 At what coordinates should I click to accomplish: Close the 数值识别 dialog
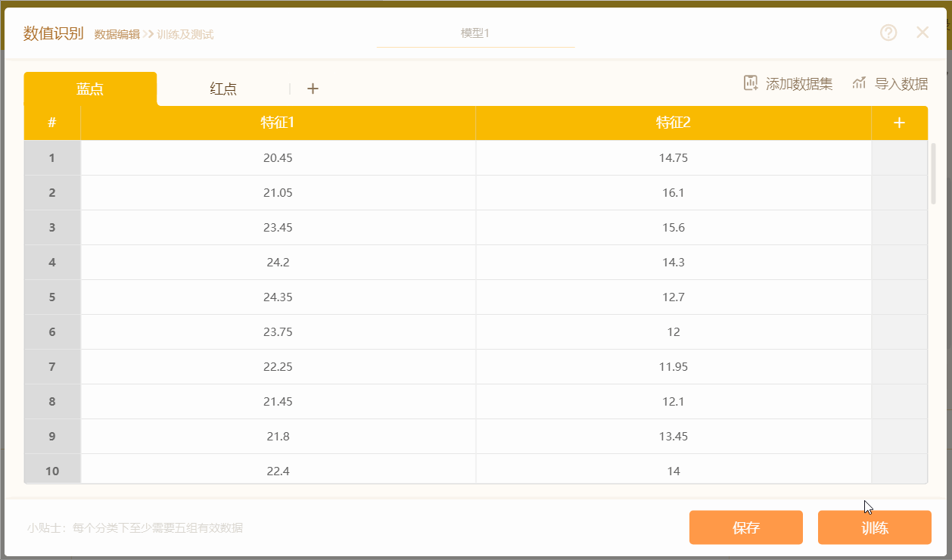pyautogui.click(x=922, y=32)
